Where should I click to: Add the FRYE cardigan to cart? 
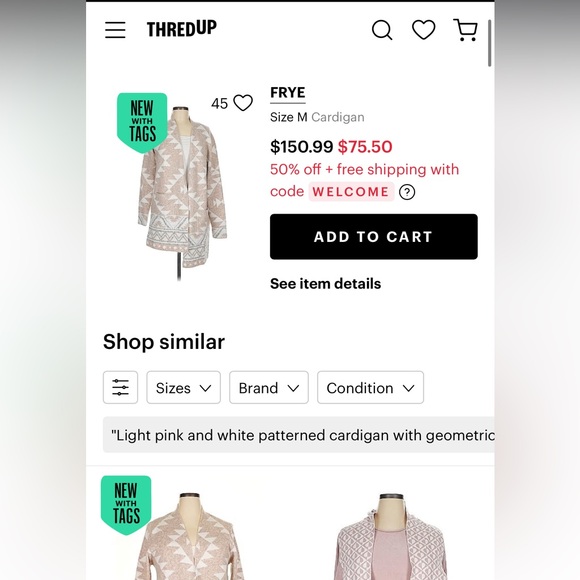click(374, 237)
